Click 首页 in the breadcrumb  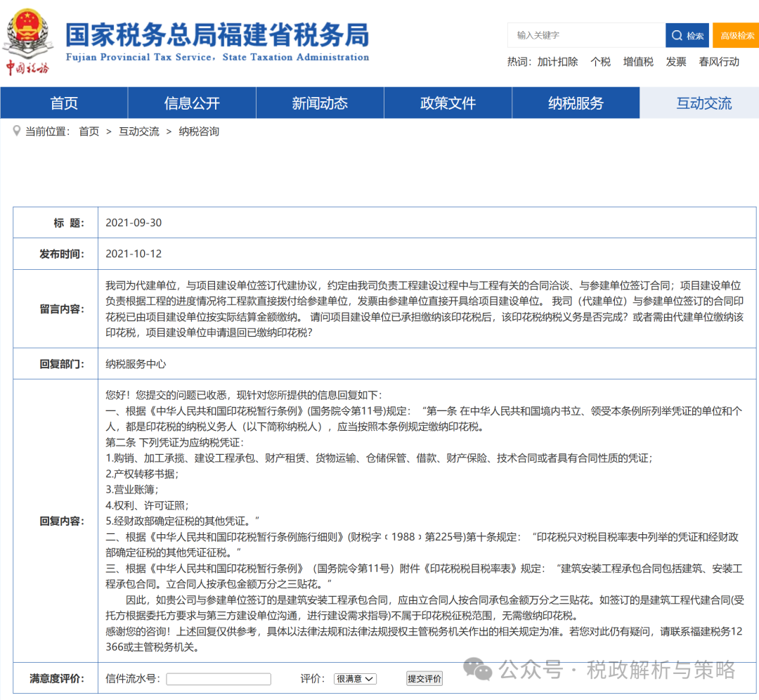89,131
